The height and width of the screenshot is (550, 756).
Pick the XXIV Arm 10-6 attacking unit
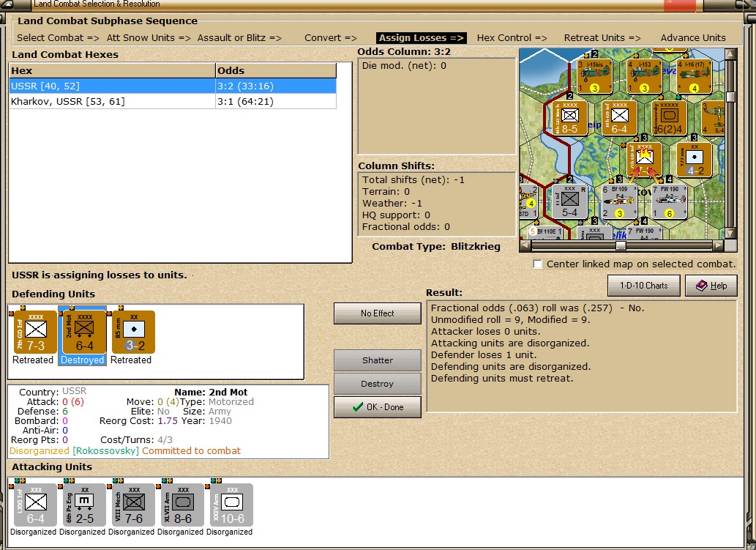click(x=232, y=505)
